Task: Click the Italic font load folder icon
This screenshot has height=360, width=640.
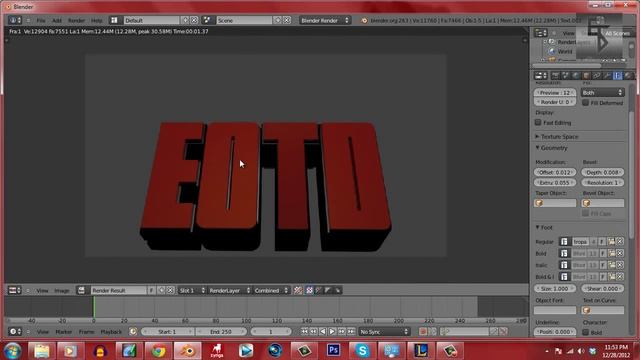Action: pos(611,265)
